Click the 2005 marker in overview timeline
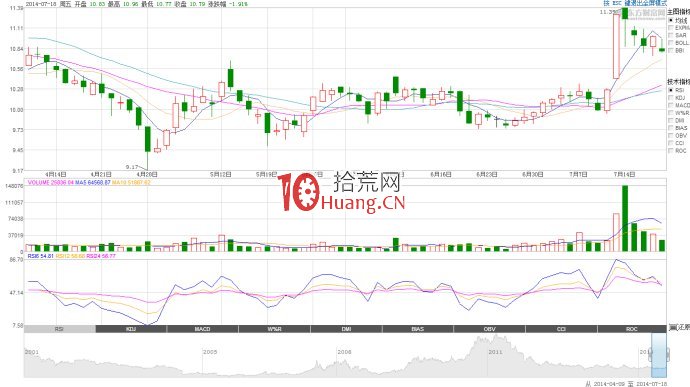This screenshot has width=690, height=387. point(210,352)
